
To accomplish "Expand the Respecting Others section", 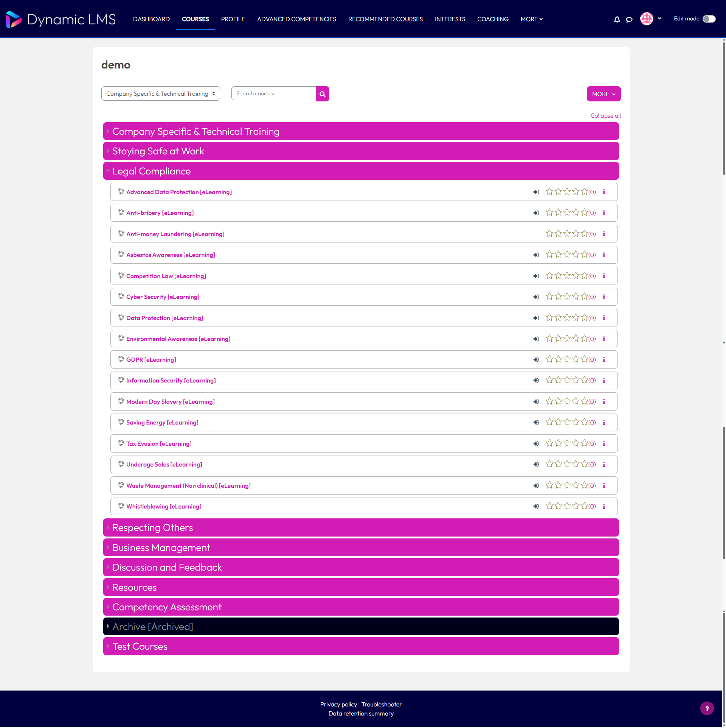I will [x=361, y=527].
